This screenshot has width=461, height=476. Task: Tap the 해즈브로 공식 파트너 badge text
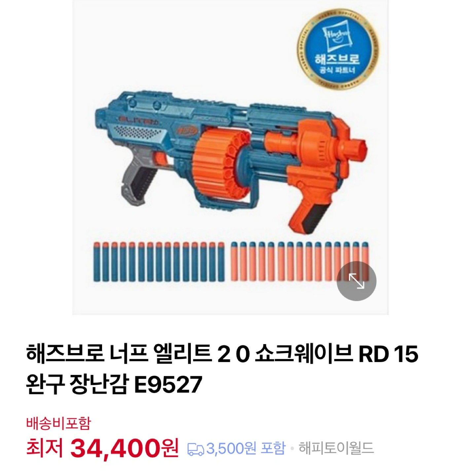click(337, 64)
